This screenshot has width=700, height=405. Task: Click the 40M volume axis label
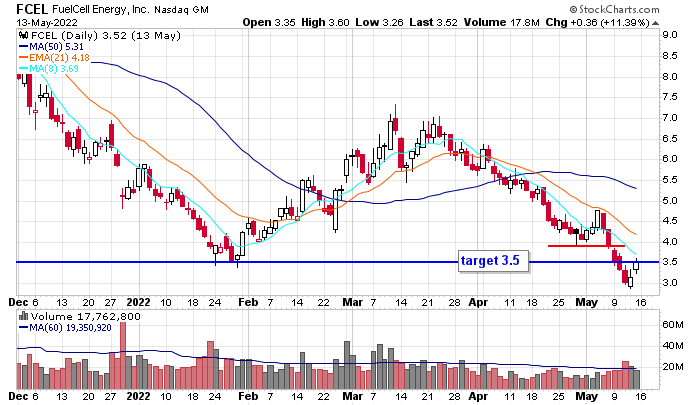[673, 346]
